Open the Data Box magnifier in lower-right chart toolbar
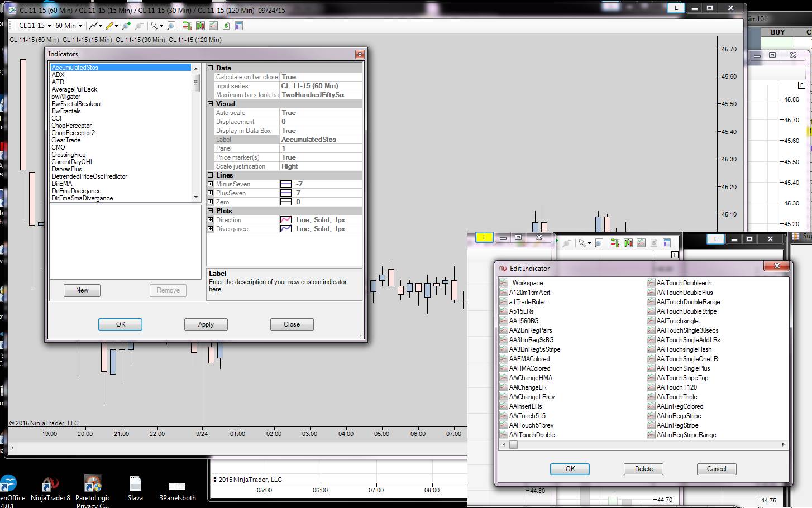This screenshot has height=508, width=812. click(x=599, y=243)
